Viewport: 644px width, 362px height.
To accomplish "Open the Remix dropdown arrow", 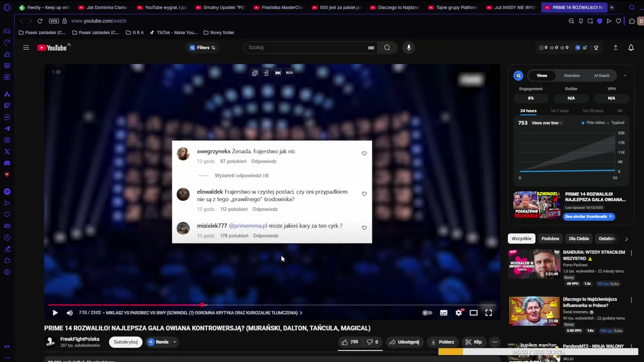I will (x=175, y=342).
